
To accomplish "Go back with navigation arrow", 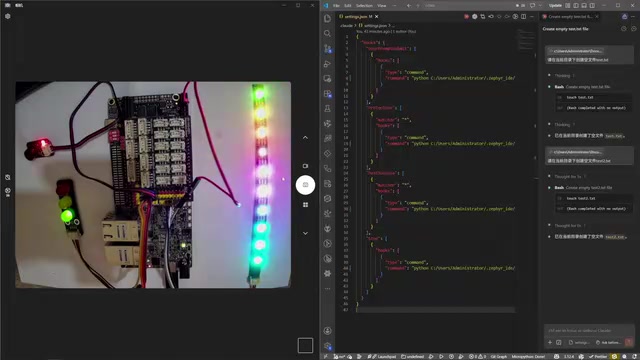I will pos(409,6).
